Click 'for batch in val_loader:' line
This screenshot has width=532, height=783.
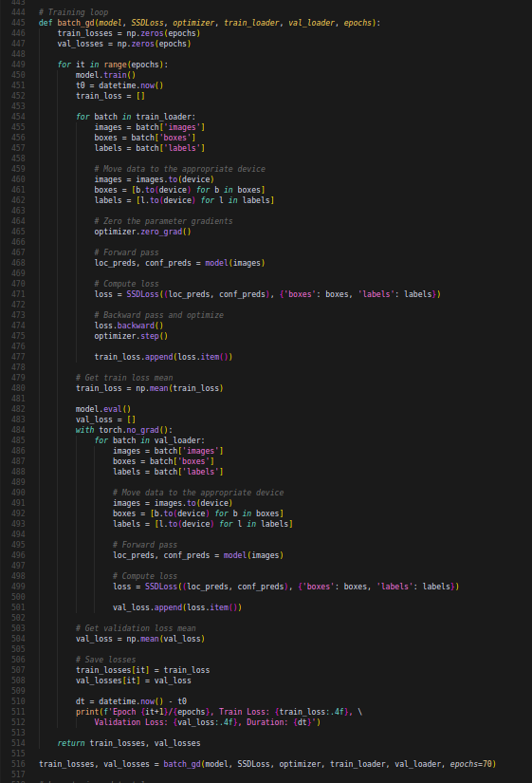click(x=150, y=441)
